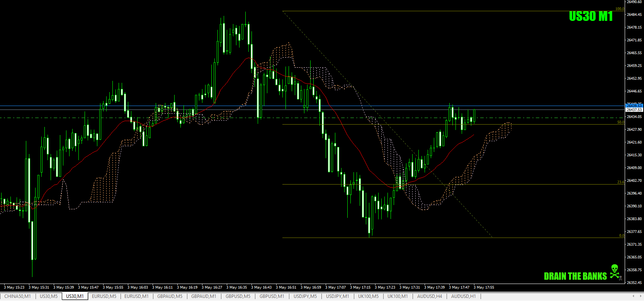This screenshot has height=301, width=644.
Task: Show the GBPAUD,M1 chart tab
Action: (x=204, y=296)
